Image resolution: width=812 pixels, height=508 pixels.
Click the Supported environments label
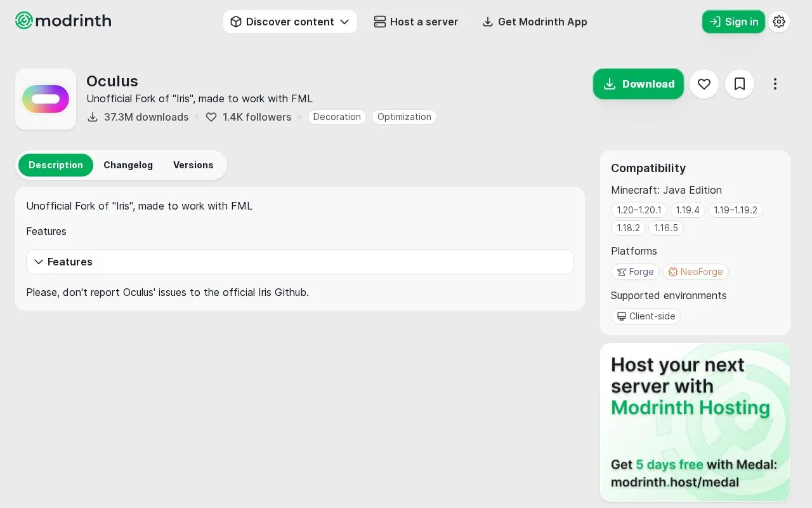[669, 296]
